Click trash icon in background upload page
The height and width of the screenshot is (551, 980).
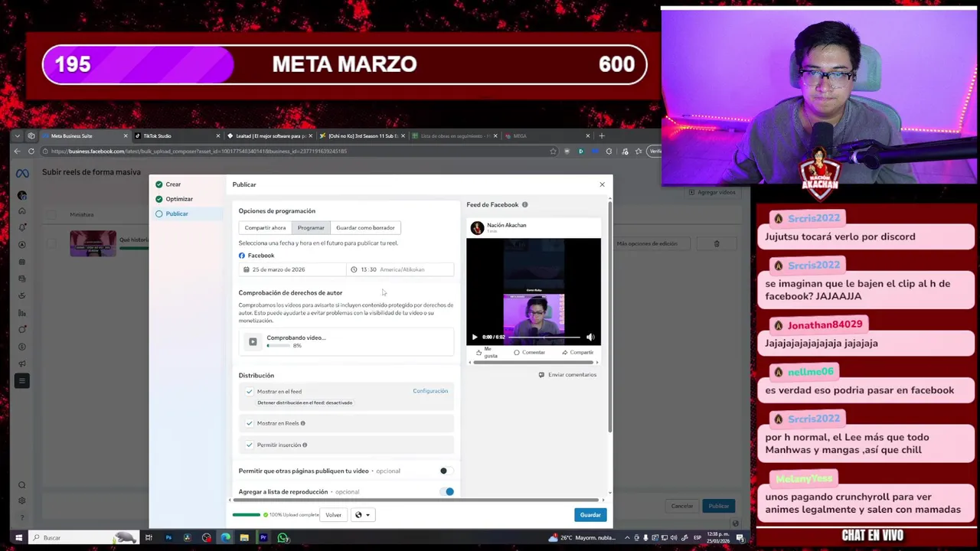coord(717,243)
